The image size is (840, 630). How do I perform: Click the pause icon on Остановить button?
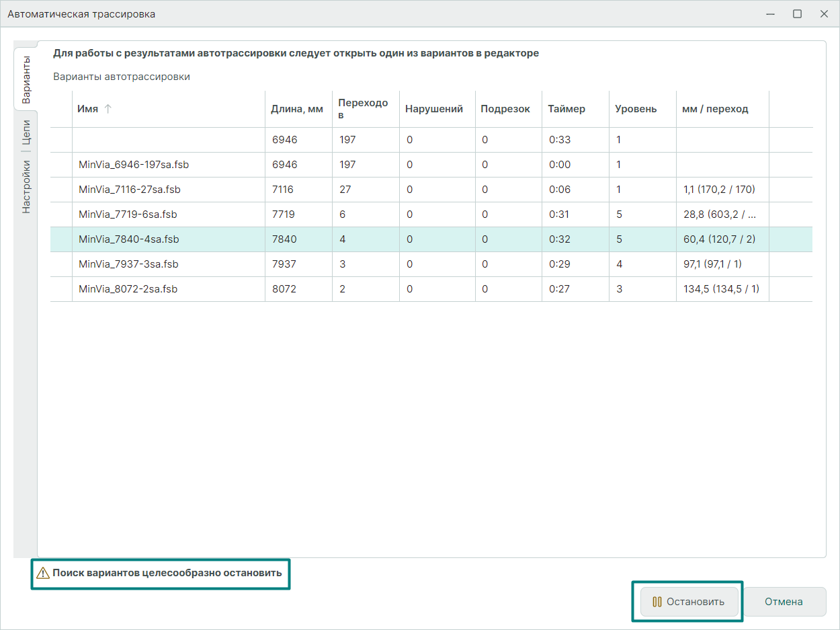657,602
